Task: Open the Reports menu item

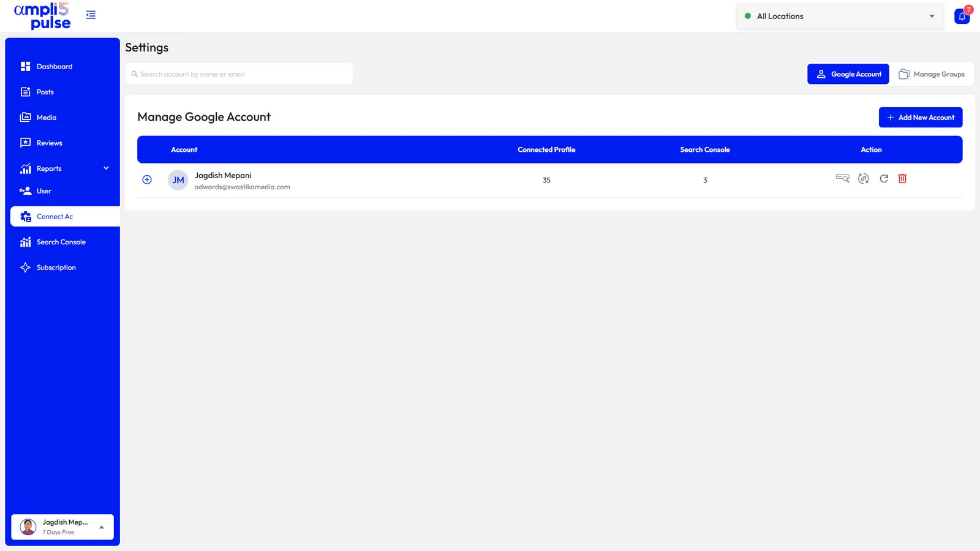Action: pyautogui.click(x=49, y=168)
